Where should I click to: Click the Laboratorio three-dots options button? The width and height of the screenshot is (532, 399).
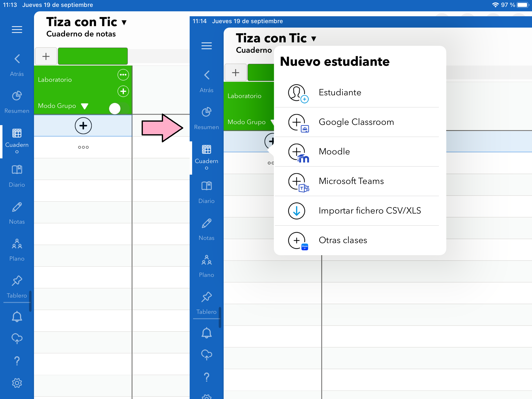pos(123,75)
